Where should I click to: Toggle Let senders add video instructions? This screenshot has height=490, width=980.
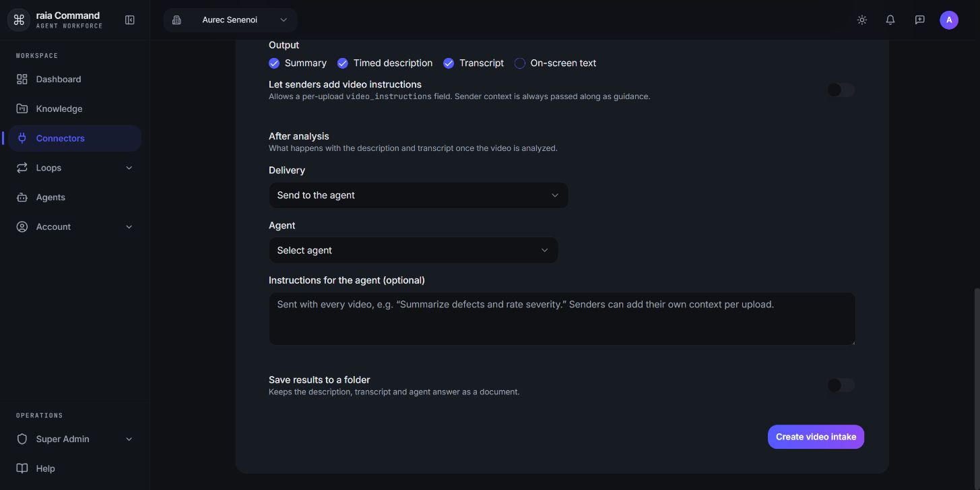pos(841,90)
